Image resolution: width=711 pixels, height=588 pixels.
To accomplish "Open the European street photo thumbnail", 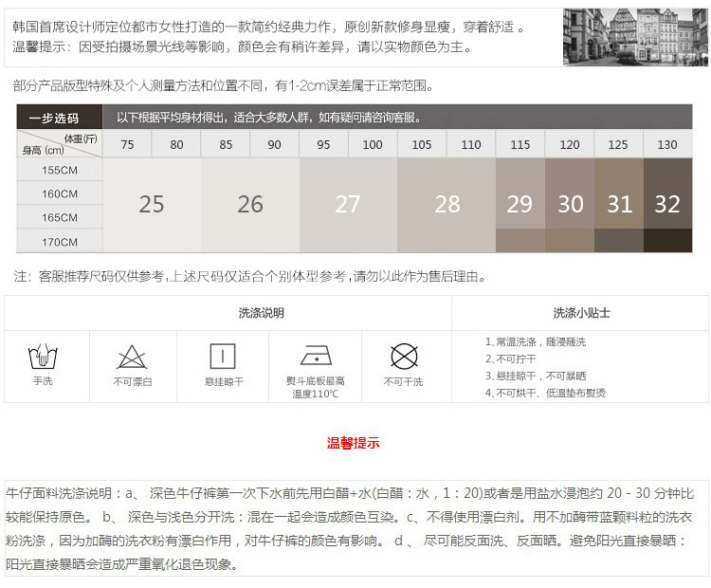I will [x=634, y=37].
